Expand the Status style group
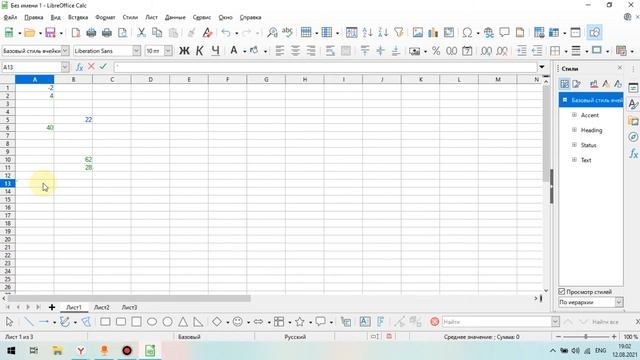This screenshot has height=360, width=640. (x=574, y=145)
